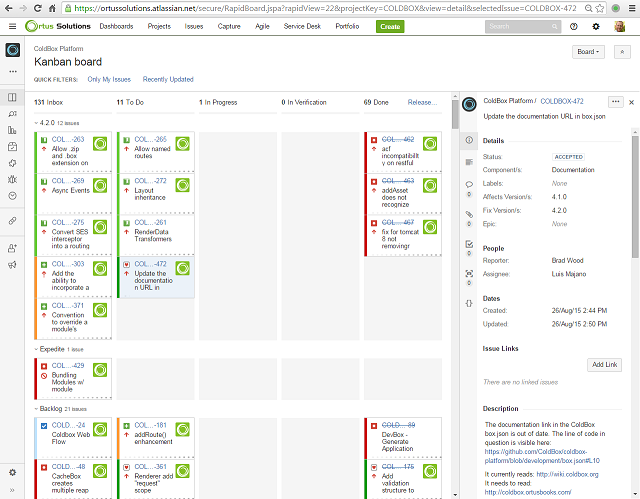
Task: Click the Add Link button
Action: pos(605,365)
